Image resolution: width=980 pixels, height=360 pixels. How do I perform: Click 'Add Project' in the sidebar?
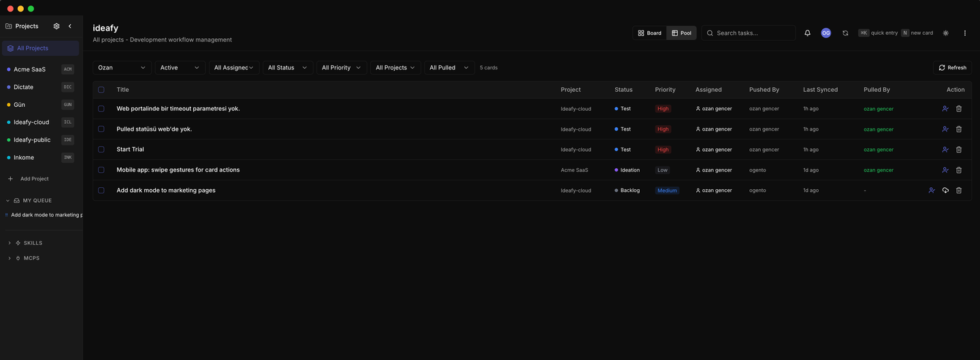[x=34, y=179]
